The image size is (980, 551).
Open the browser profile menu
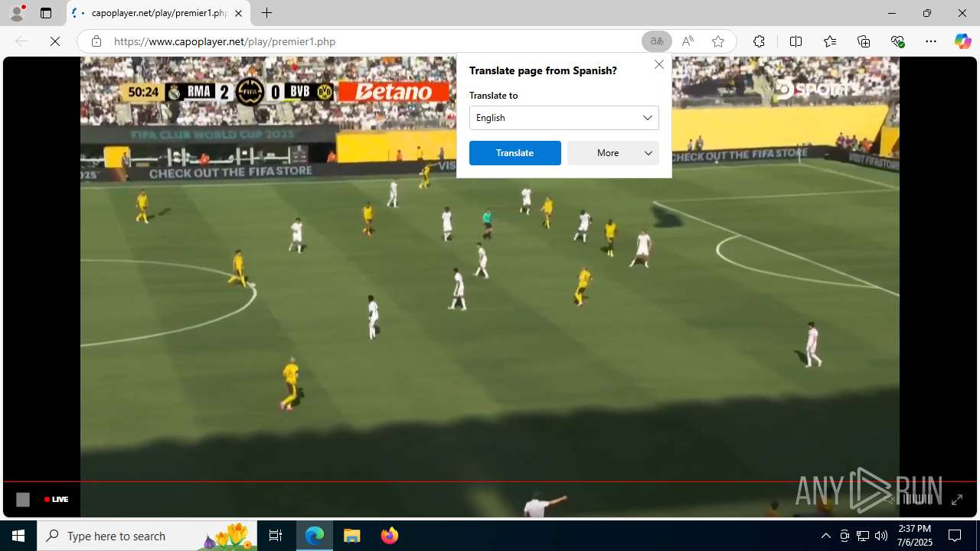tap(17, 13)
